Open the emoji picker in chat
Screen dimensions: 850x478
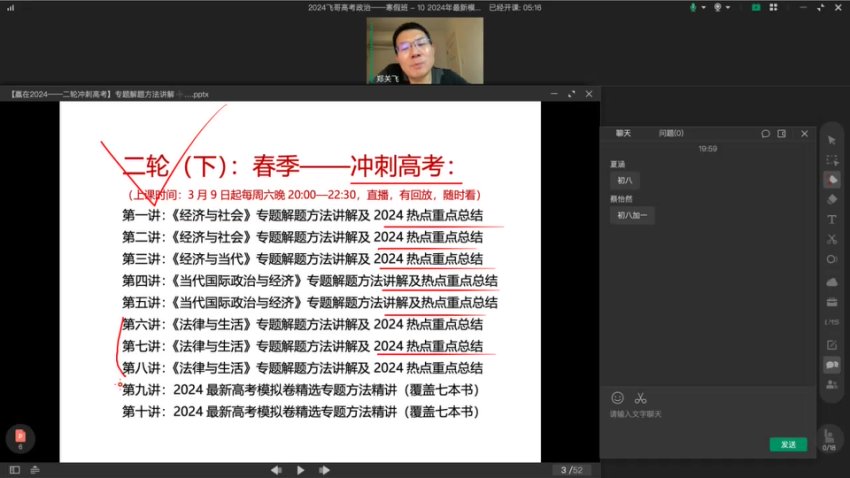(x=617, y=397)
